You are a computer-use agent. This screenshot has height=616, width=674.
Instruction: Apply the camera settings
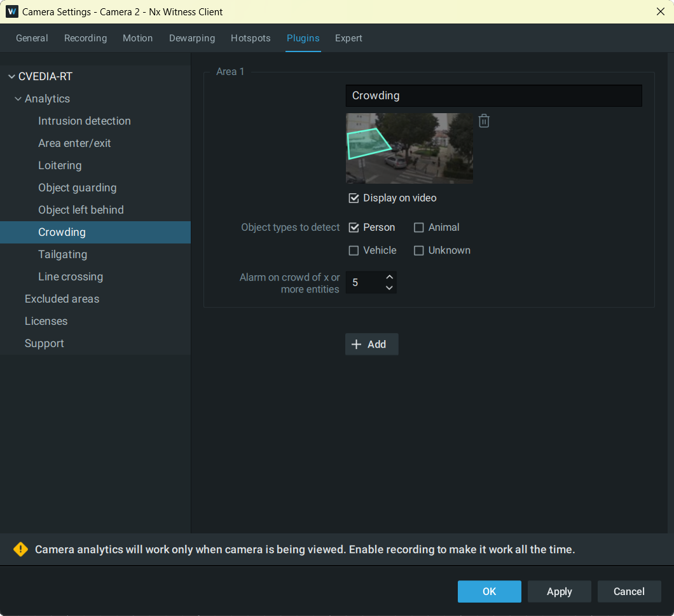pyautogui.click(x=560, y=591)
